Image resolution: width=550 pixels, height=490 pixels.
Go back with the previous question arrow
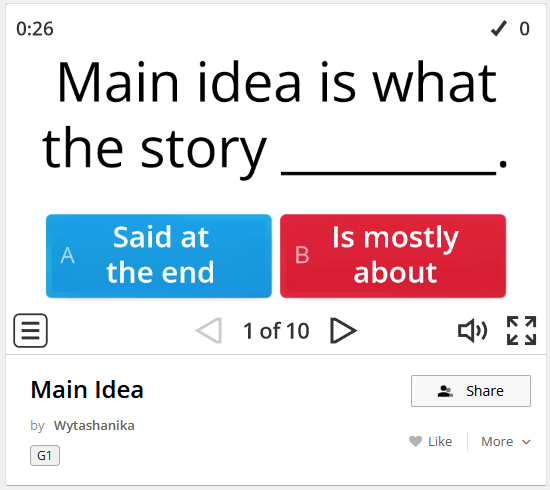tap(209, 330)
